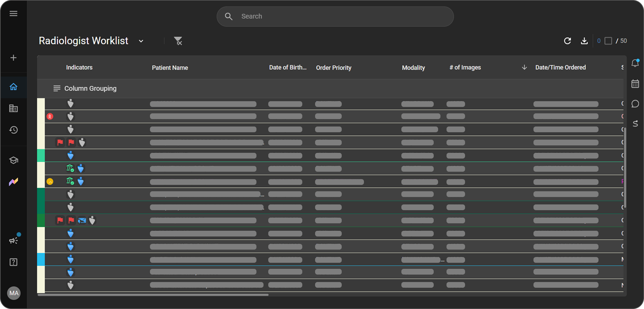Sort by the Order Priority column header

pyautogui.click(x=334, y=68)
